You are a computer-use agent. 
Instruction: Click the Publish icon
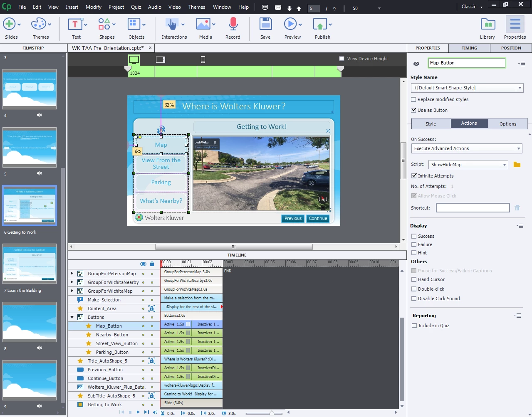pos(320,24)
